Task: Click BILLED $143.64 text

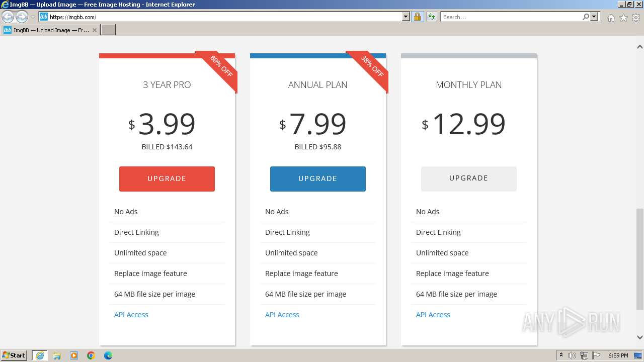Action: tap(167, 147)
